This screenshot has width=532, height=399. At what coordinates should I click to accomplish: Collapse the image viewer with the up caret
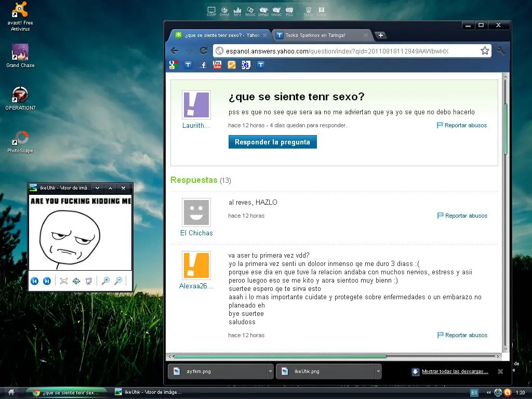110,188
